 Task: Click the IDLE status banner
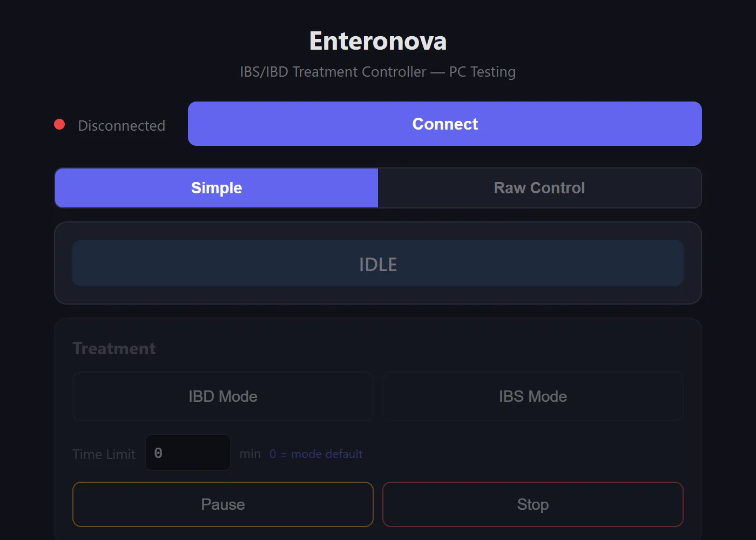pyautogui.click(x=378, y=264)
